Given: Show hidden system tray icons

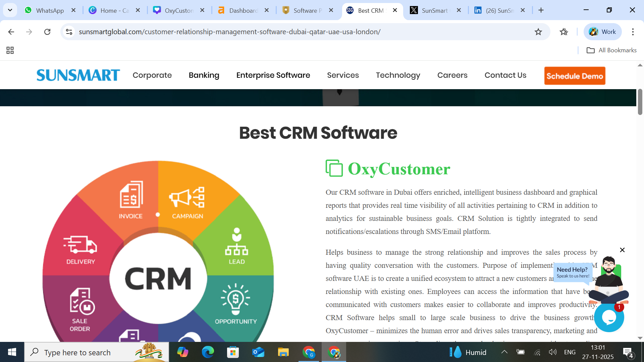Looking at the screenshot, I should [x=504, y=352].
